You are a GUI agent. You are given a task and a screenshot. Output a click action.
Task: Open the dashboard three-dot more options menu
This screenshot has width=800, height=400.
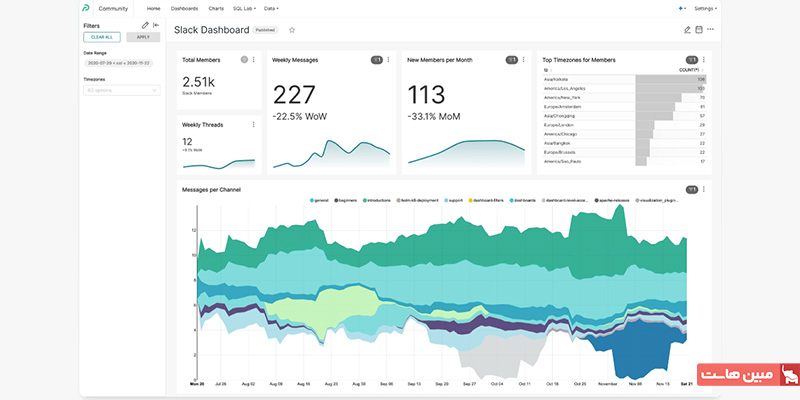click(x=711, y=30)
